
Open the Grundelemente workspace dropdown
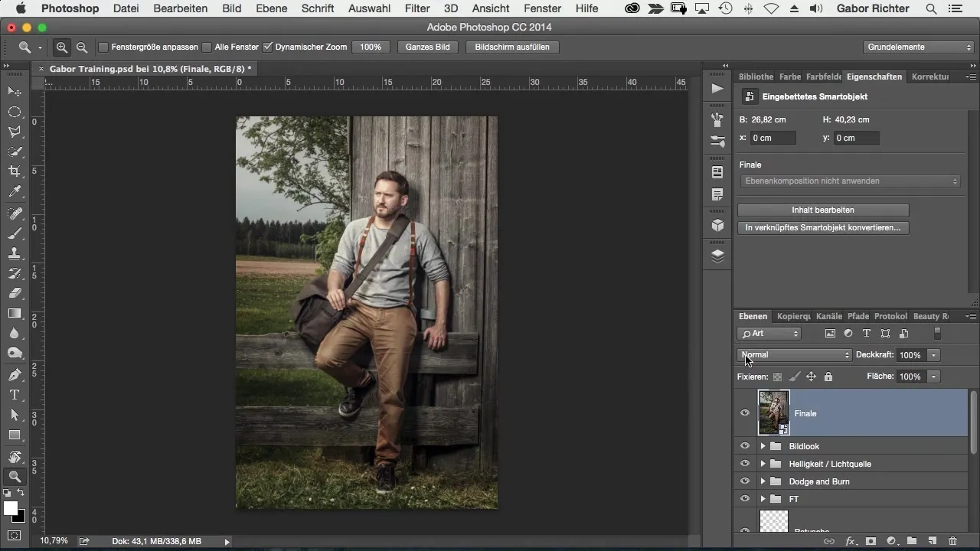[x=918, y=47]
